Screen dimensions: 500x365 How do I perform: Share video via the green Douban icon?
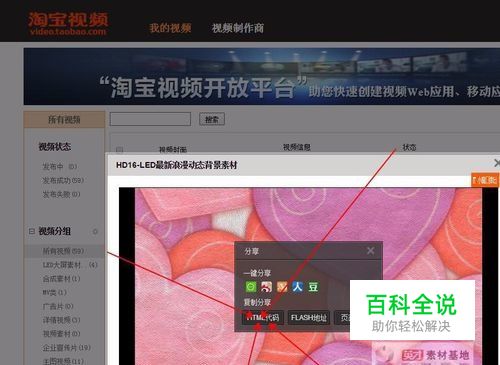(313, 286)
